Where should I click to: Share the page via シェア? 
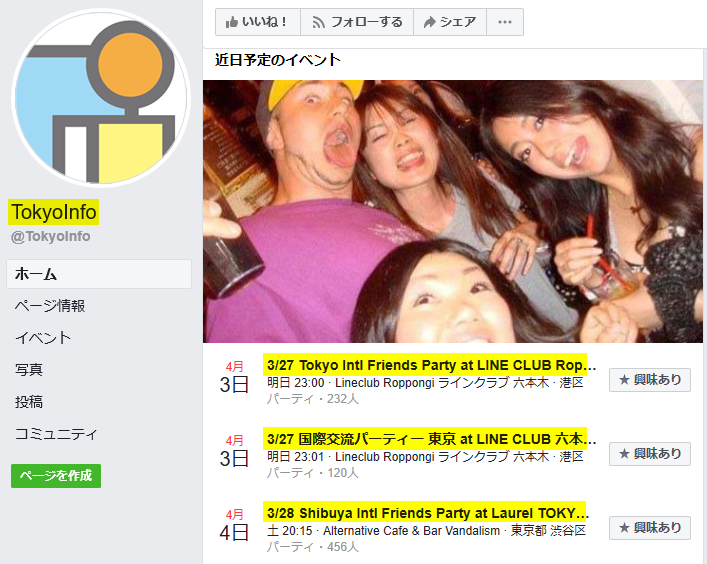[x=450, y=22]
